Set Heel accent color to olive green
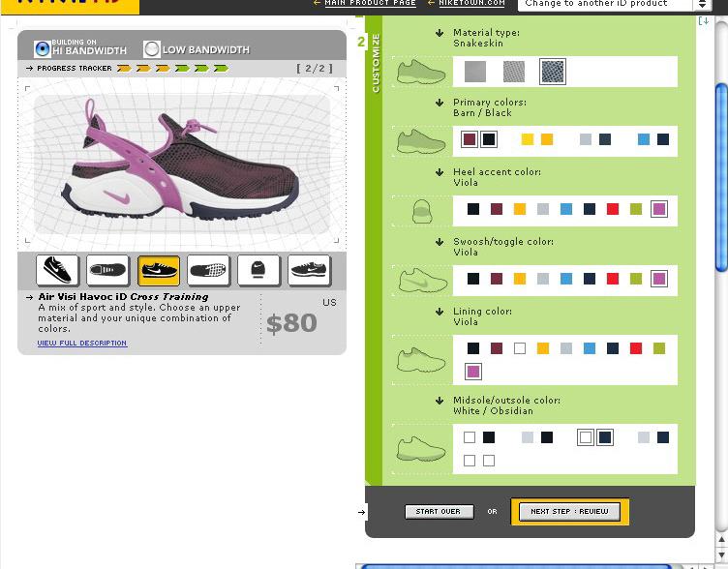Screen dimensions: 728x569 tap(636, 209)
